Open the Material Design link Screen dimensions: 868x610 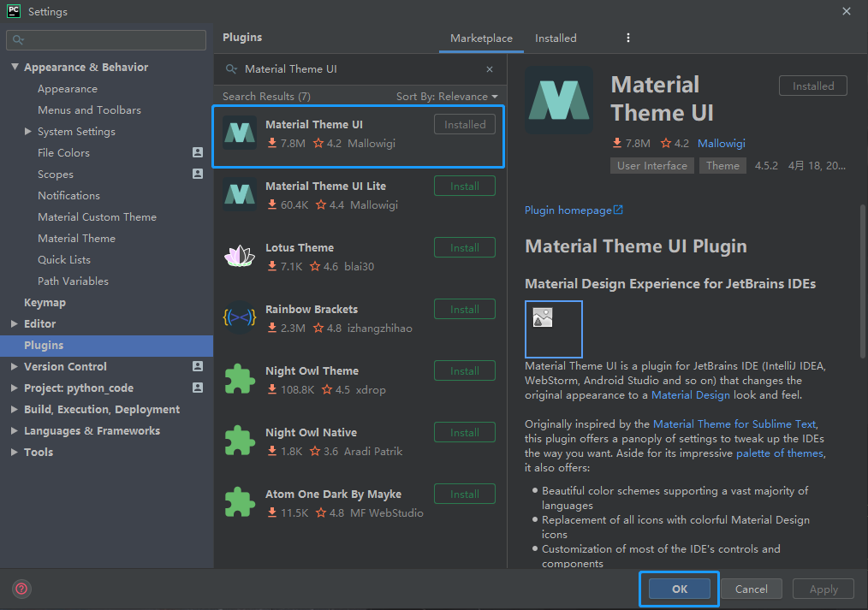(x=690, y=395)
